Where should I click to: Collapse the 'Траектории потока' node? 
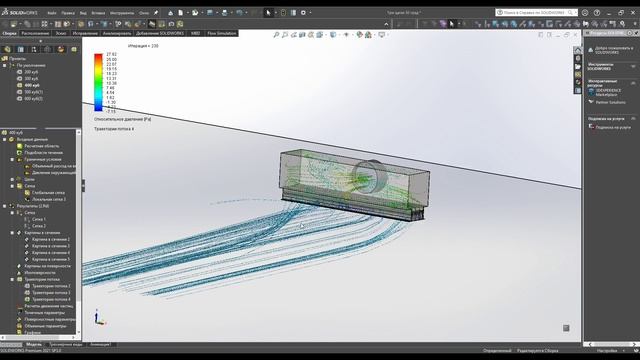pos(12,279)
